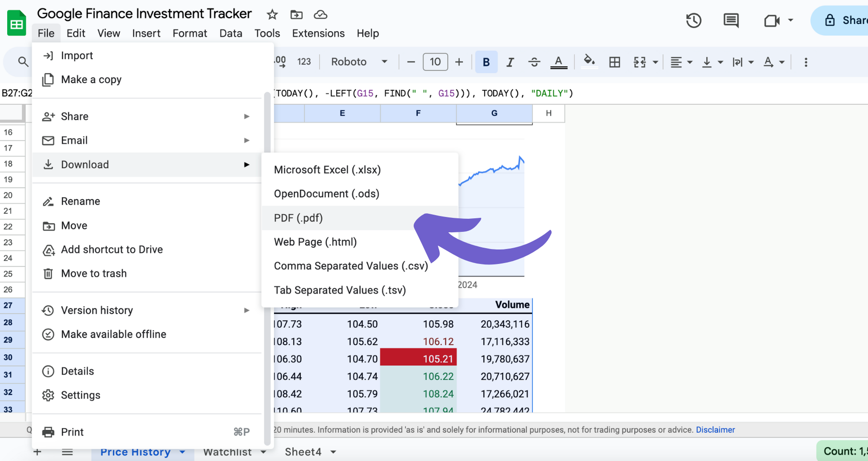Image resolution: width=868 pixels, height=461 pixels.
Task: Open version history clock icon
Action: (693, 20)
